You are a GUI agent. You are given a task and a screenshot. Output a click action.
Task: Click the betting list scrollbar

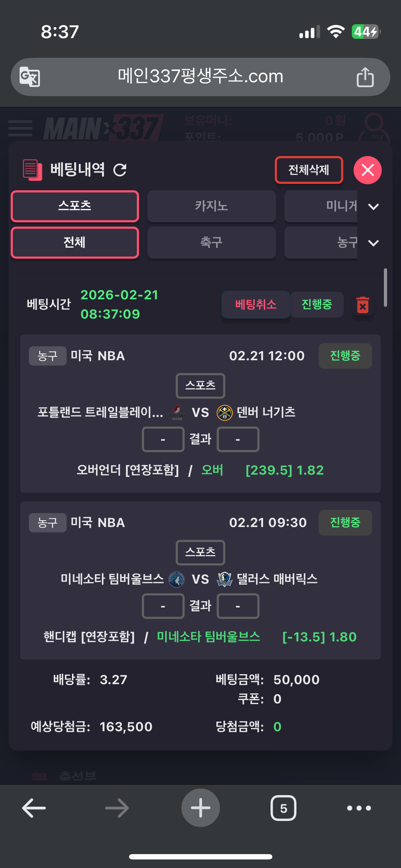(385, 287)
